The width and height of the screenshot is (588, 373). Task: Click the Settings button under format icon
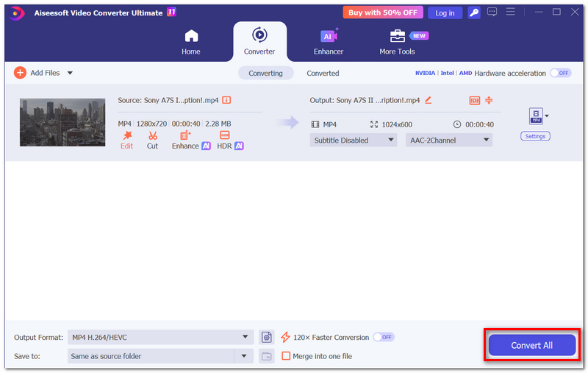point(535,136)
